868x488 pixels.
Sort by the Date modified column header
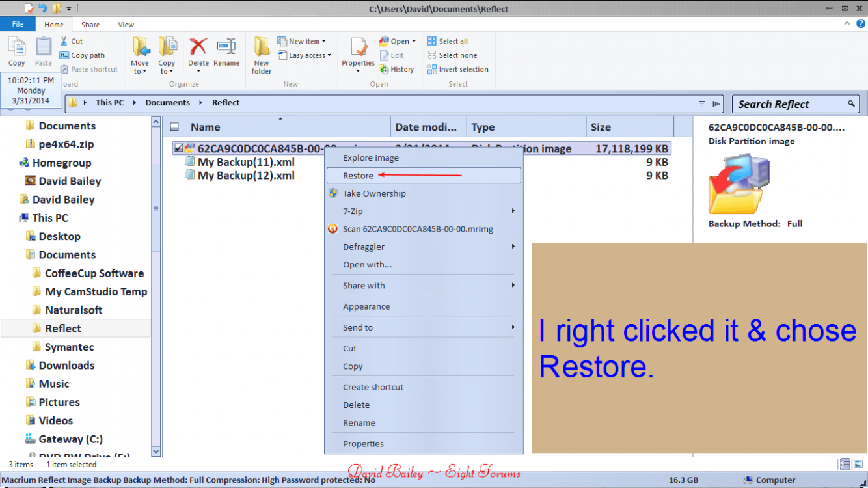tap(427, 127)
